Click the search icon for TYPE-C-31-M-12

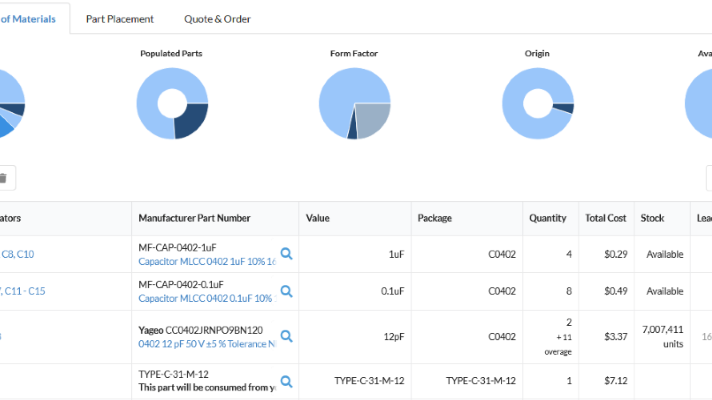tap(286, 381)
